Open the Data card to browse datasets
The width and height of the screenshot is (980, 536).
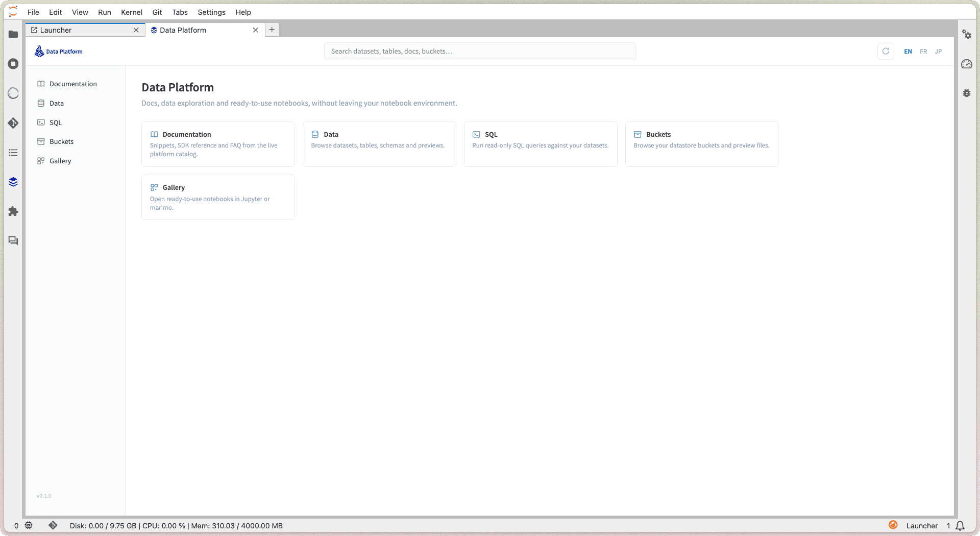379,144
